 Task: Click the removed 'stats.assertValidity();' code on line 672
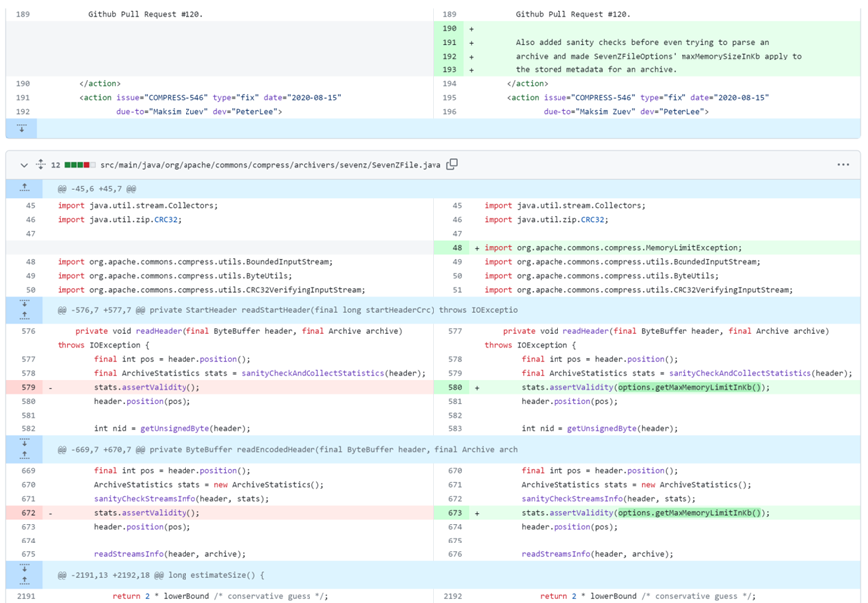[x=147, y=513]
